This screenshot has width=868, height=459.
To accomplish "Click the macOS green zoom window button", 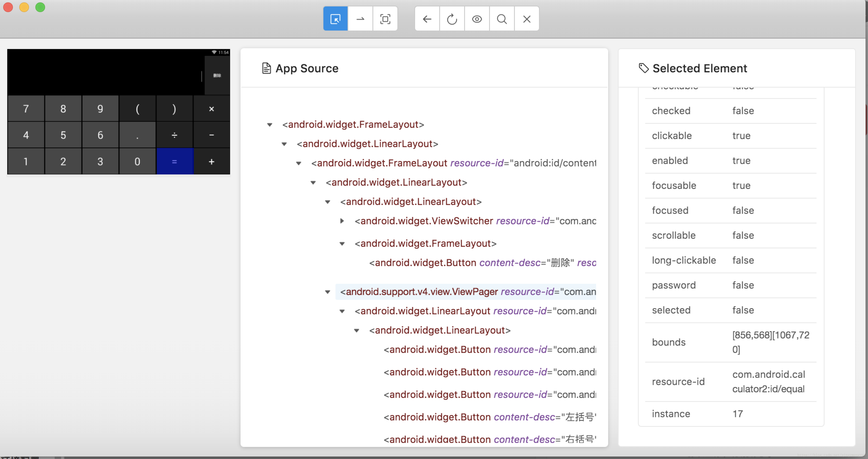I will tap(40, 7).
